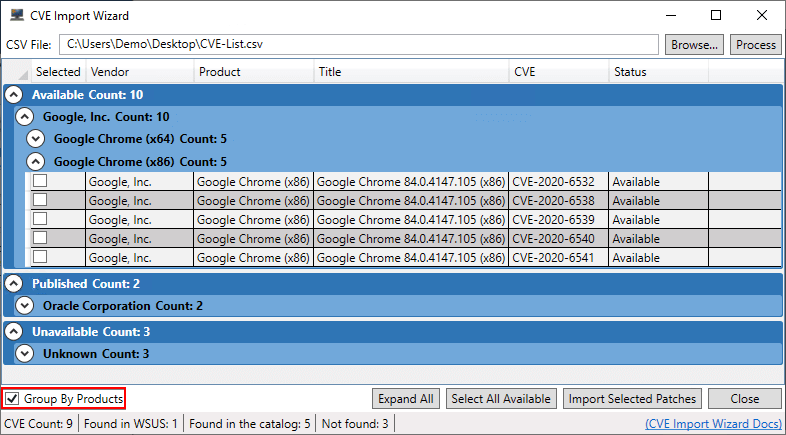Click the Not found: 3 status entry
The width and height of the screenshot is (786, 435).
pos(355,424)
